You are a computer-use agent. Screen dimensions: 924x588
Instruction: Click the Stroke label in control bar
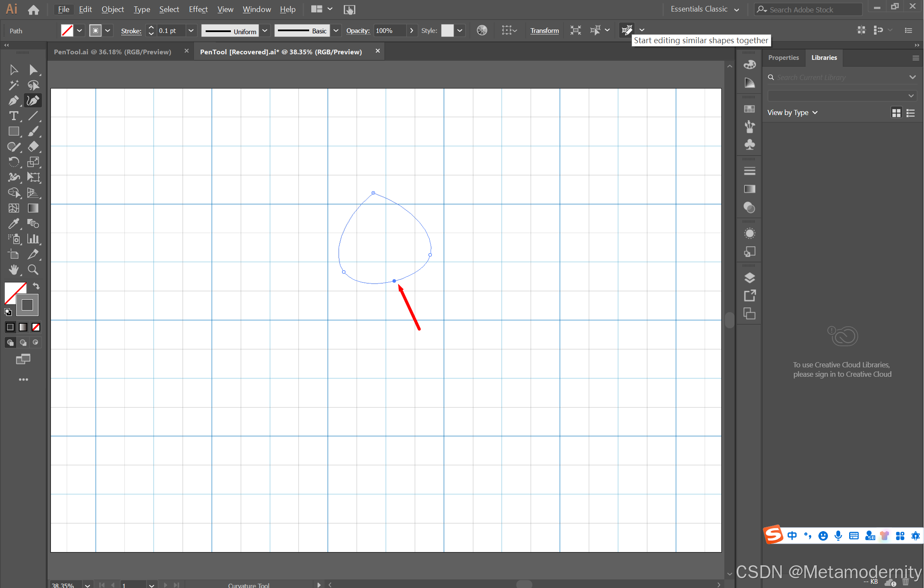click(131, 31)
